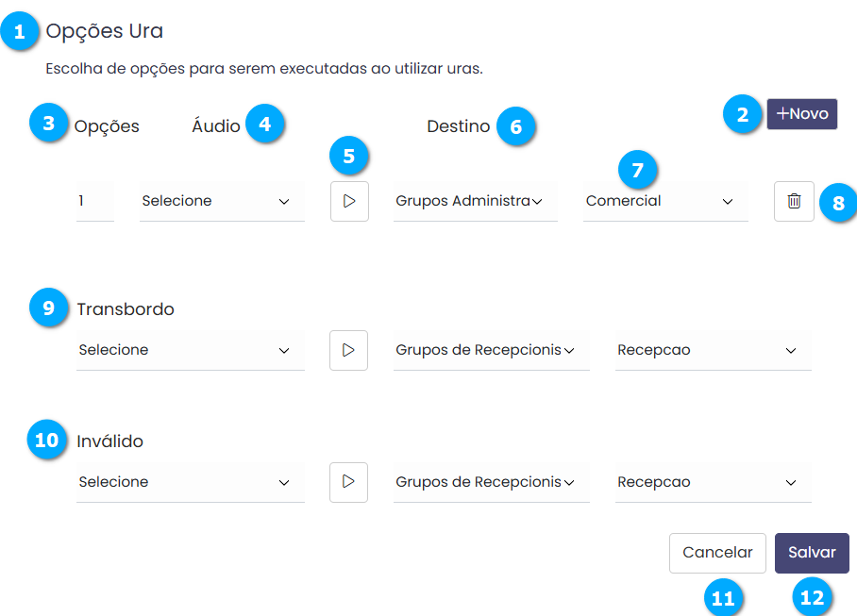The height and width of the screenshot is (616, 857).
Task: Expand the Transbordo Recepcao dropdown
Action: click(x=713, y=350)
